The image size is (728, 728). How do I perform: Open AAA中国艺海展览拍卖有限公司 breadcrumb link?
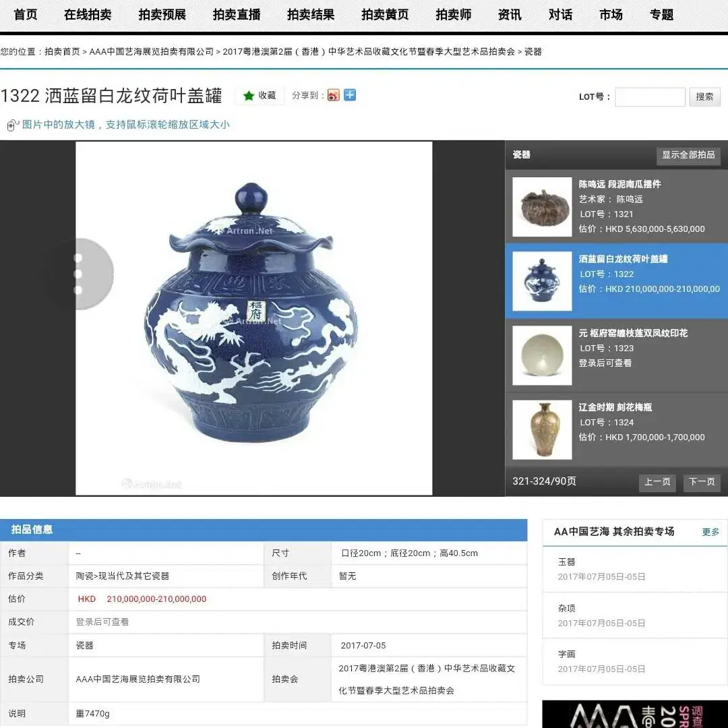tap(152, 51)
